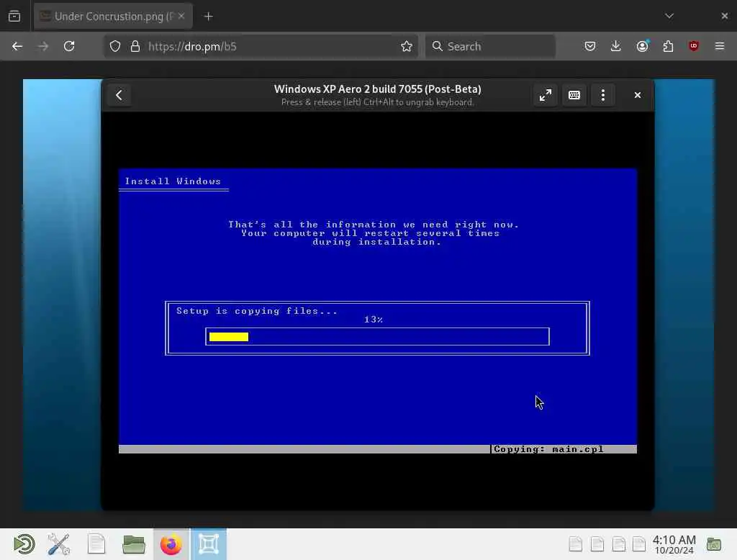The height and width of the screenshot is (560, 737).
Task: Open the keyboard shortcuts button in VM header
Action: tap(574, 96)
